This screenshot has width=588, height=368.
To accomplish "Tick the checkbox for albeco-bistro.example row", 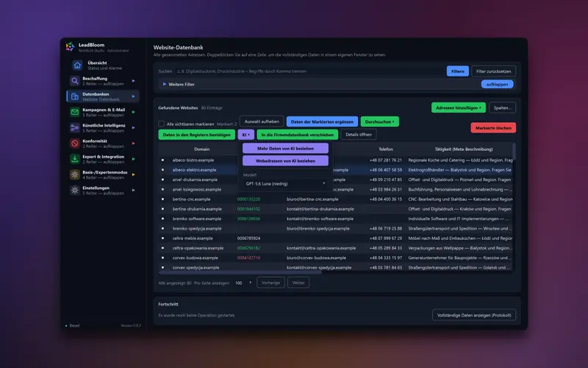I will coord(162,160).
